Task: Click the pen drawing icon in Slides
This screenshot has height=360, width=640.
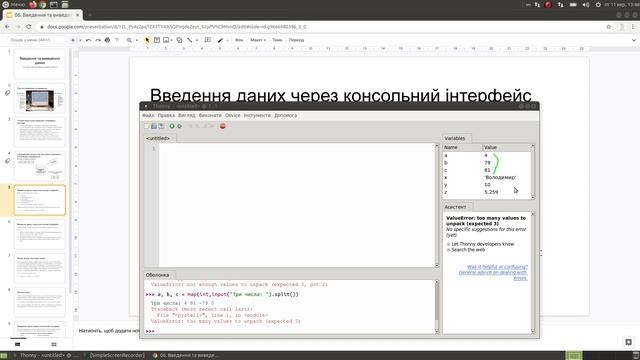Action: click(220, 40)
